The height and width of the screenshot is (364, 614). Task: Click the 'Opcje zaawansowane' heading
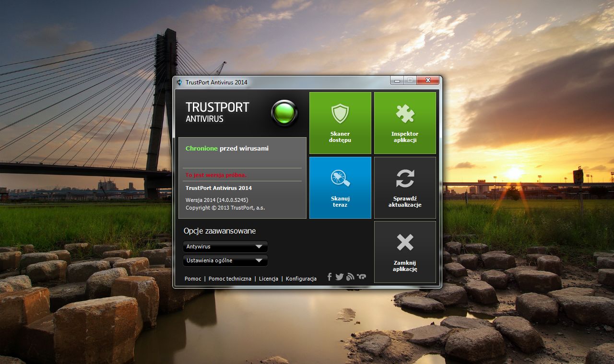(x=220, y=231)
